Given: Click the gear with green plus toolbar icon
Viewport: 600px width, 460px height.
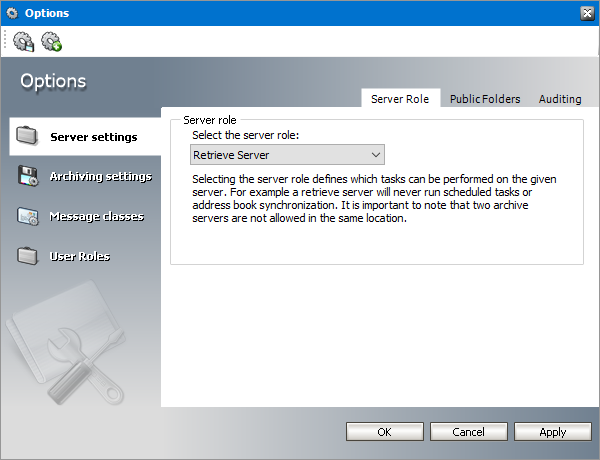Looking at the screenshot, I should click(51, 41).
